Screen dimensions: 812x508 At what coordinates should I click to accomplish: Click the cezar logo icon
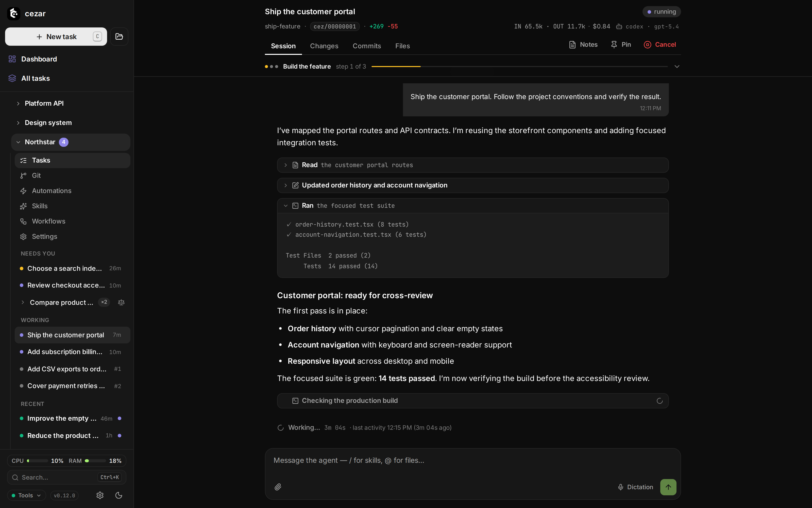click(14, 13)
